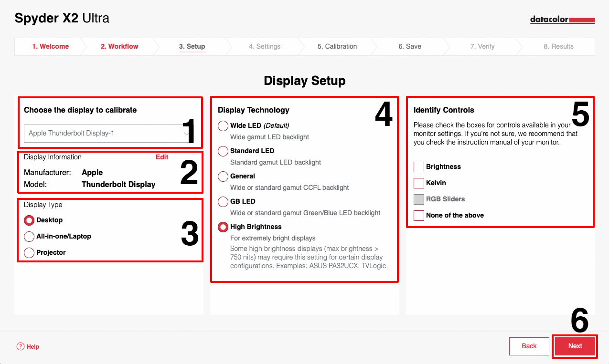Go to the 1. Welcome step

click(x=50, y=46)
